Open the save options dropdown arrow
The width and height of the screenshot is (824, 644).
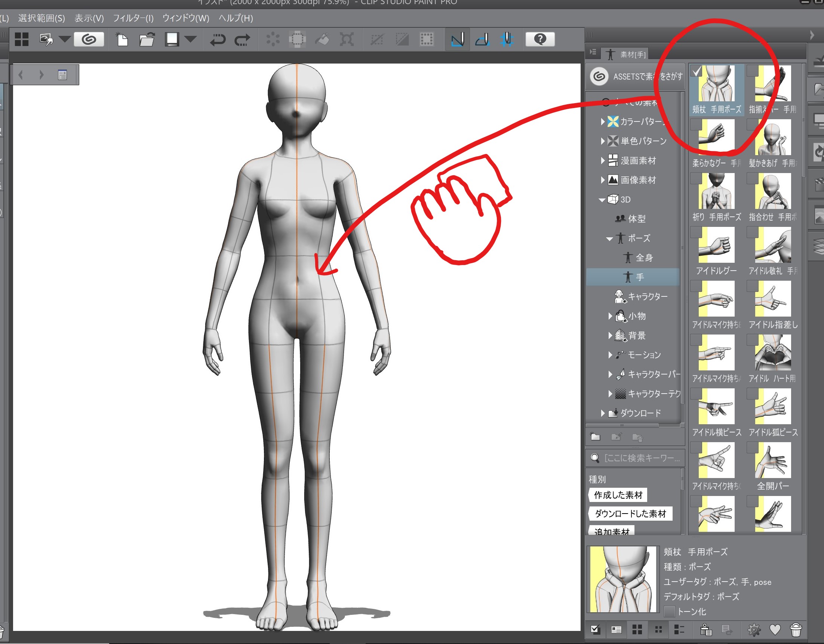[191, 39]
